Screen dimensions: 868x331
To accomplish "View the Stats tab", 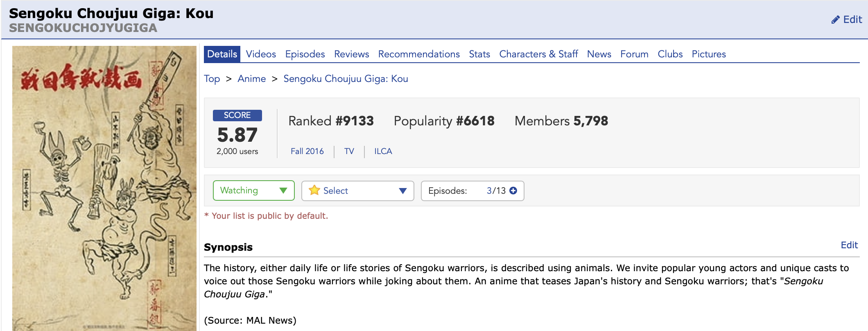I will 479,54.
